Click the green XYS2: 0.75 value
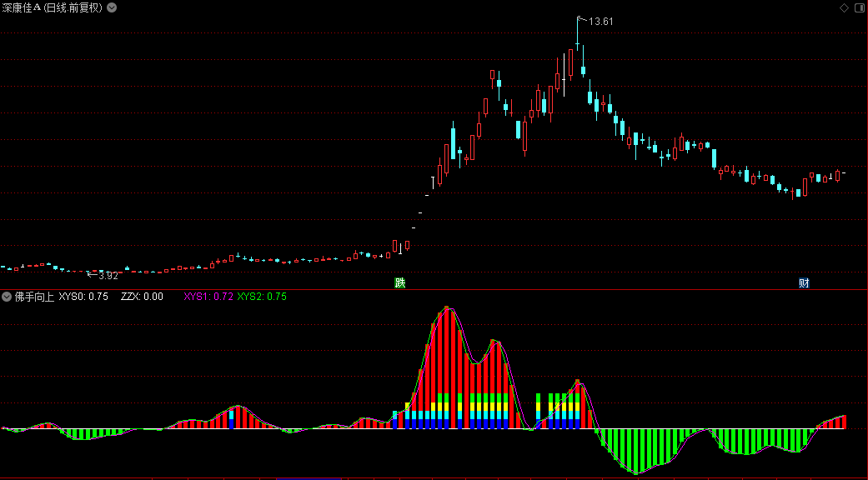The height and width of the screenshot is (480, 868). point(262,297)
